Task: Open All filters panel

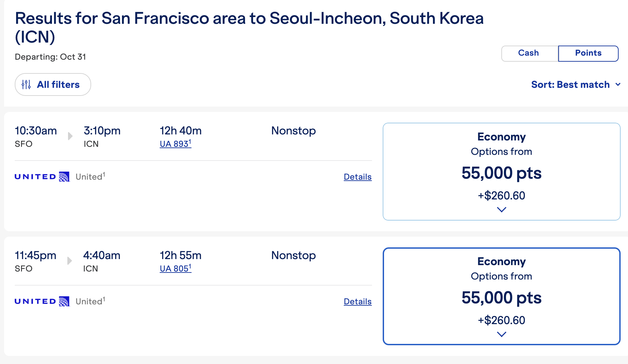Action: pyautogui.click(x=58, y=84)
